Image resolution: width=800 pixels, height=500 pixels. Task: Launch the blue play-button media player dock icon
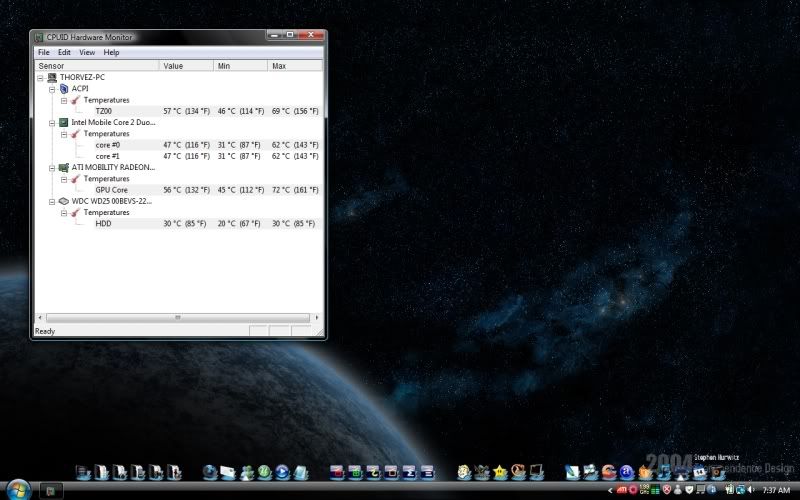(x=282, y=472)
